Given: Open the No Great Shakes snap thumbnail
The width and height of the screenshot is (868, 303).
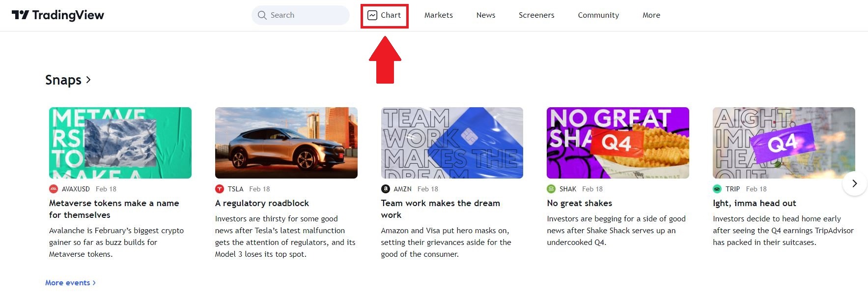Looking at the screenshot, I should pyautogui.click(x=618, y=143).
